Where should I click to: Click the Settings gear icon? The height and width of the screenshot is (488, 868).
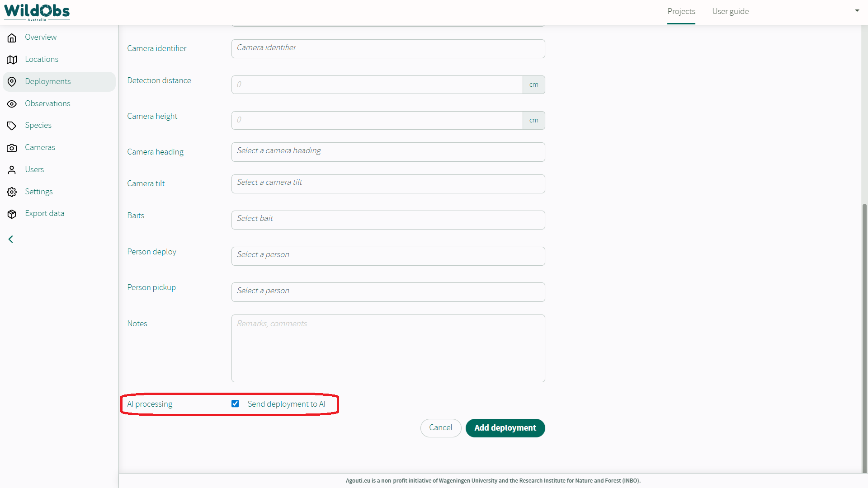click(12, 192)
